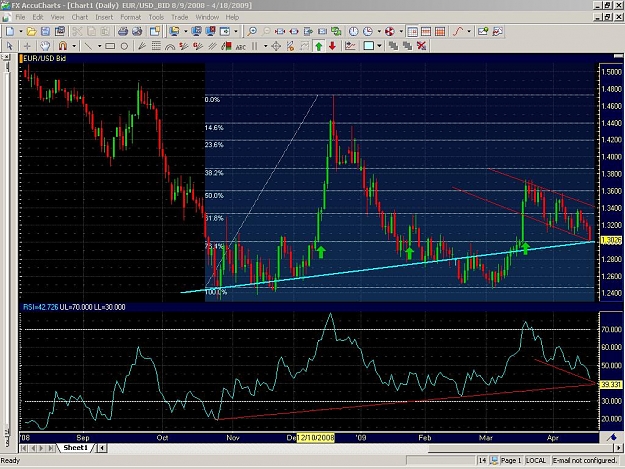The height and width of the screenshot is (469, 625).
Task: Save chart with the floppy disk icon
Action: click(45, 31)
